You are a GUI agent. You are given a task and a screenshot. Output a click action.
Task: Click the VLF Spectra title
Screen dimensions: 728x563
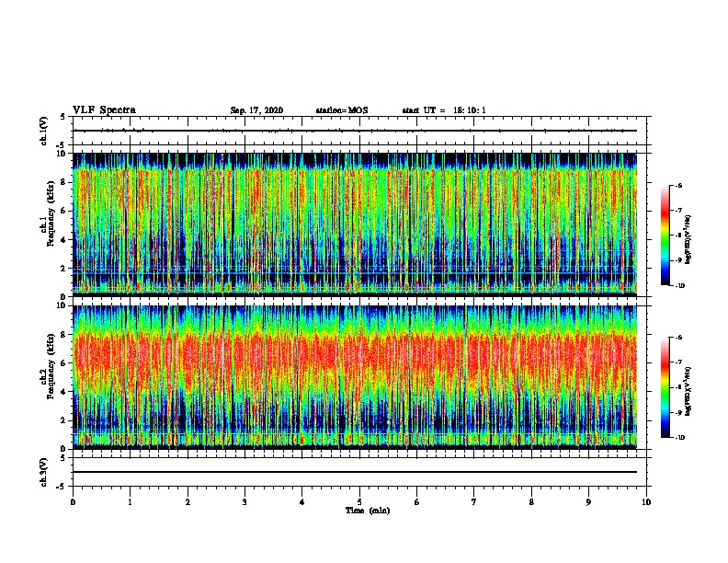[x=104, y=110]
